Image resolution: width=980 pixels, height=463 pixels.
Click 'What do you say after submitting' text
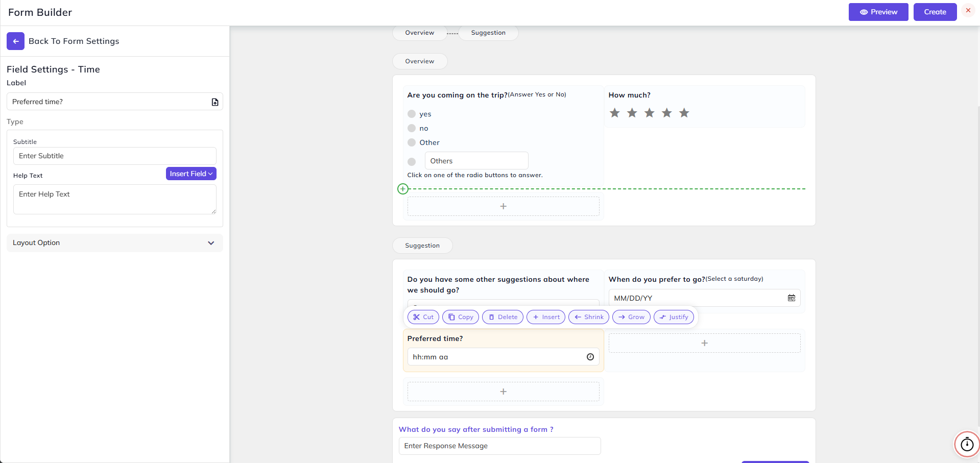[476, 429]
